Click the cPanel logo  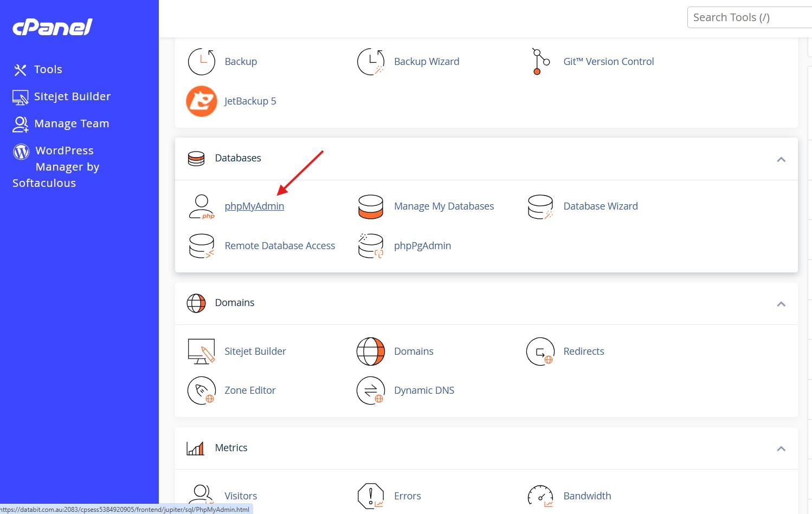pyautogui.click(x=53, y=27)
